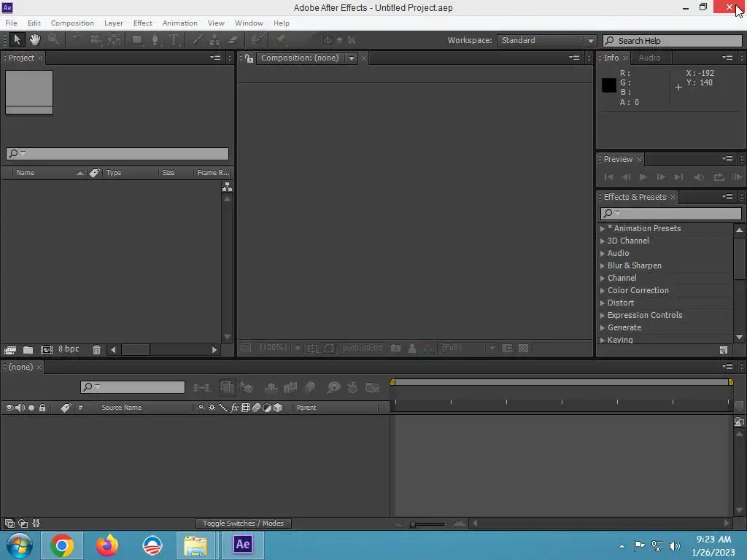Open the Layer menu

pyautogui.click(x=114, y=23)
